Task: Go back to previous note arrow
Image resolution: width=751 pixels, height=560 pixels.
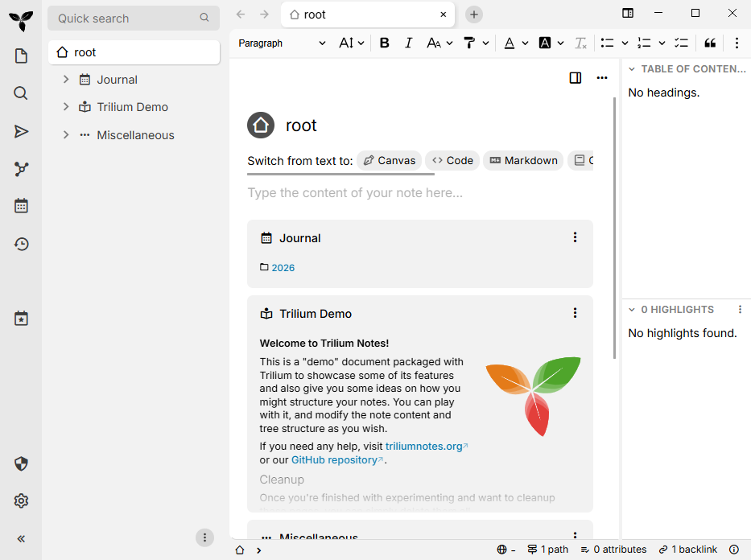Action: coord(241,14)
